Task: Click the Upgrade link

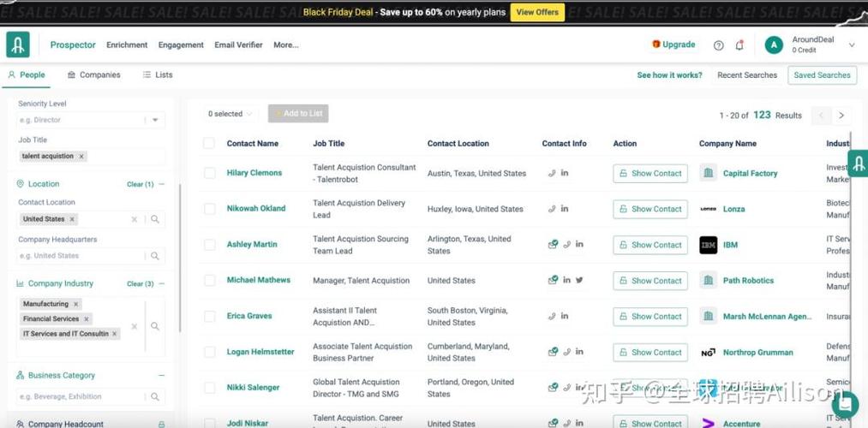Action: (673, 45)
